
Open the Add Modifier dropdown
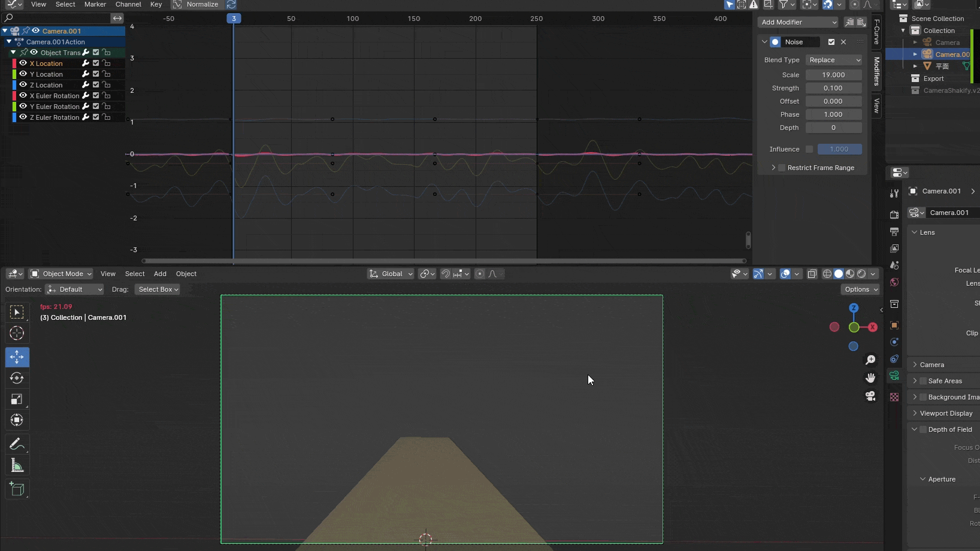[x=798, y=22]
